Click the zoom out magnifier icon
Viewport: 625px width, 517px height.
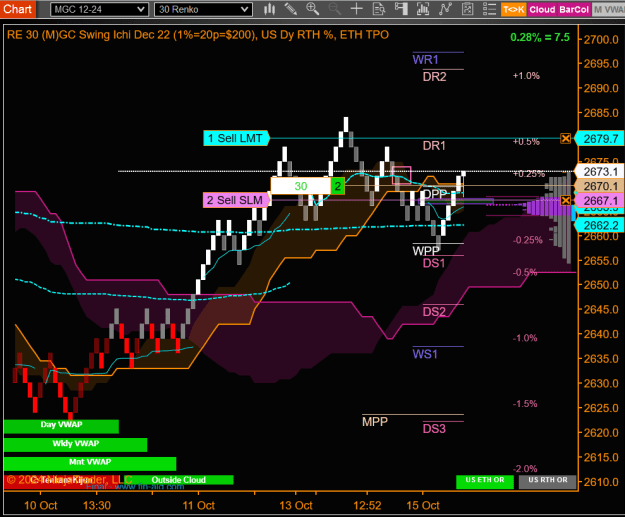coord(334,9)
